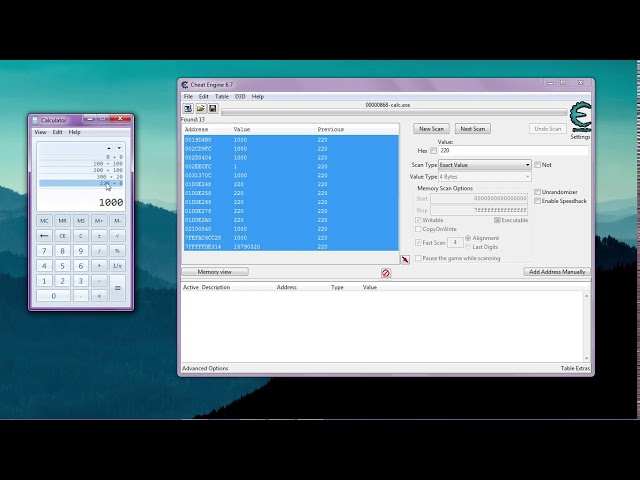Open Table Extras at the bottom right
This screenshot has height=480, width=640.
pos(575,368)
